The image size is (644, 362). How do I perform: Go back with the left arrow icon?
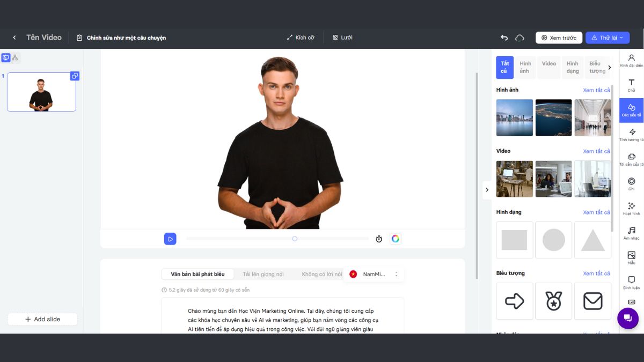(x=14, y=38)
